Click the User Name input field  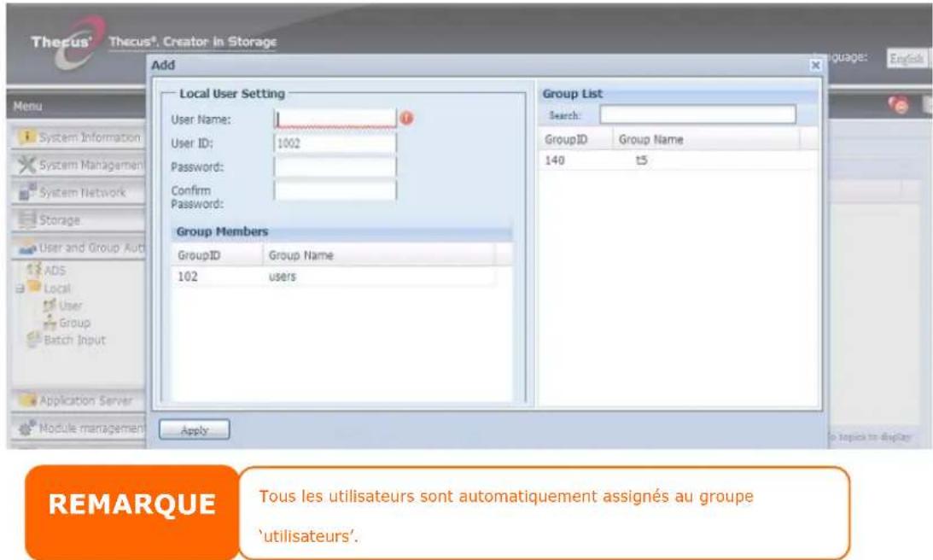pos(335,120)
